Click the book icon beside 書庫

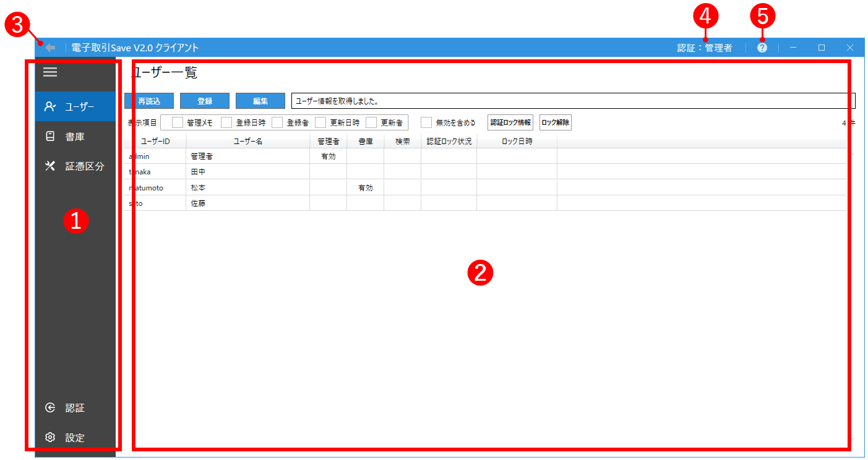50,137
